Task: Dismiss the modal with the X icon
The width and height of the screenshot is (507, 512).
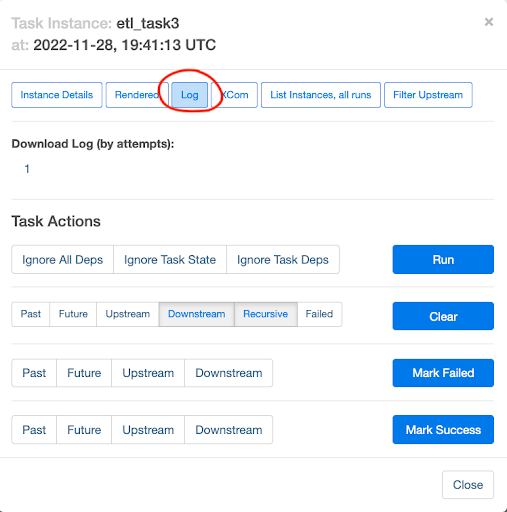Action: (x=489, y=22)
